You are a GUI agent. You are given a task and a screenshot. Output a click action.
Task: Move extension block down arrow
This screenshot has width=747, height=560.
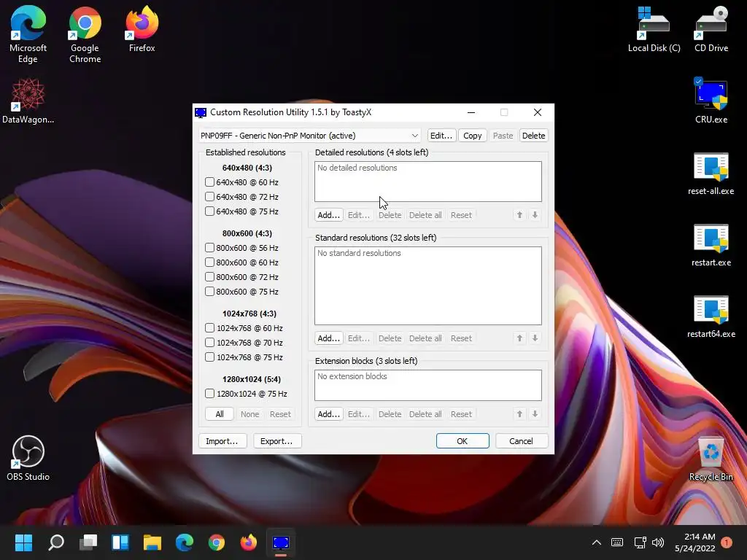point(535,414)
